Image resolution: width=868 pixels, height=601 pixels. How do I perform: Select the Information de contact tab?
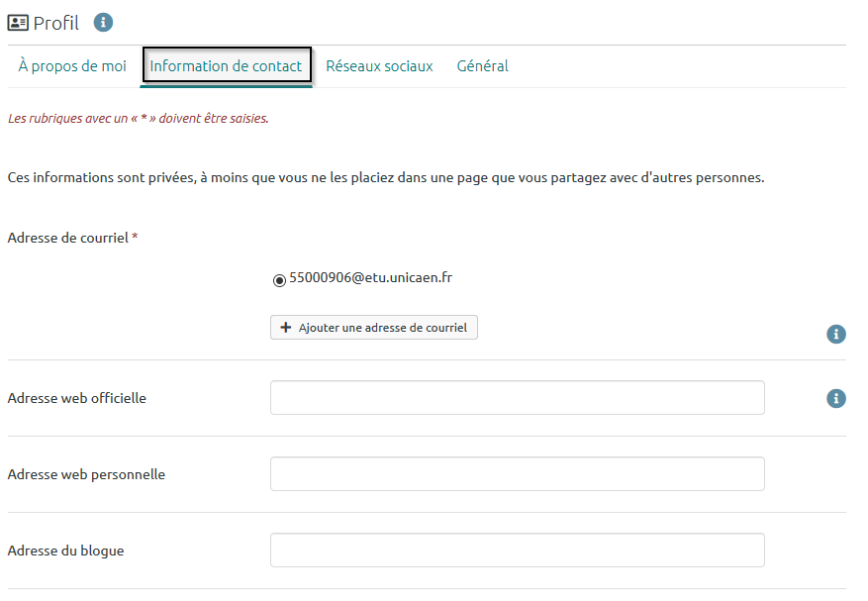tap(227, 66)
